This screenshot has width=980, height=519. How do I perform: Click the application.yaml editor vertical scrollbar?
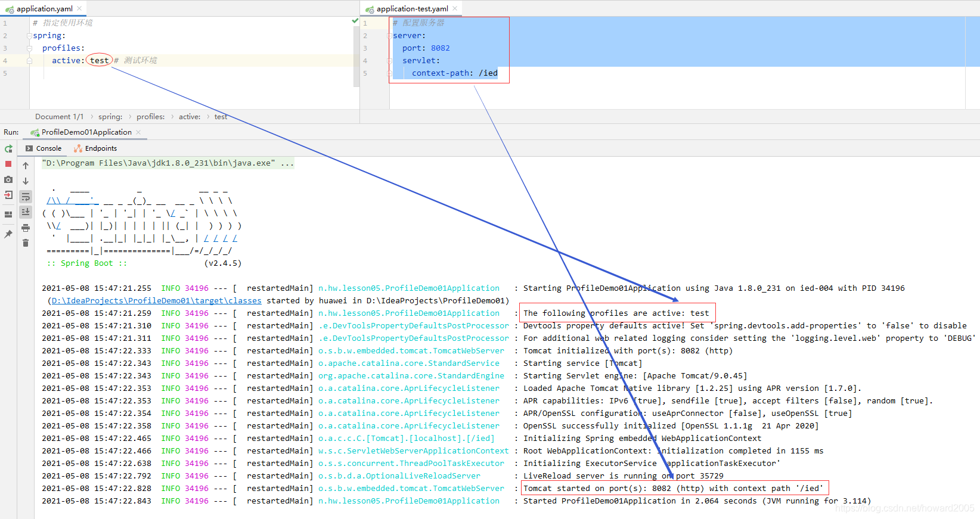(356, 57)
